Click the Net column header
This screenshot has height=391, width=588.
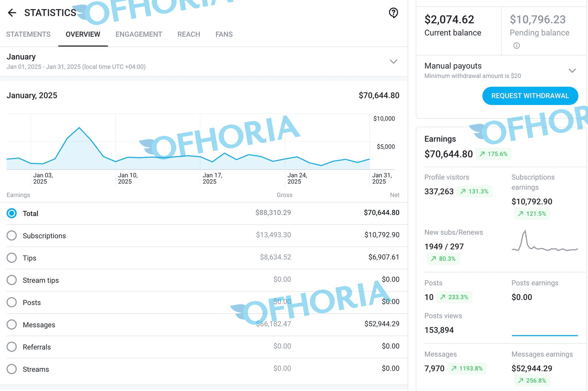point(395,195)
